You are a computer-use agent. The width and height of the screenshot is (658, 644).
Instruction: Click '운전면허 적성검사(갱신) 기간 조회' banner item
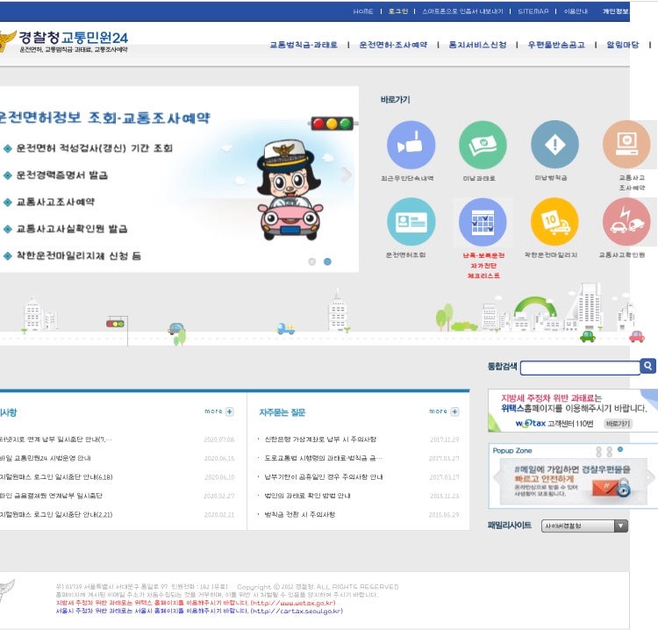[x=95, y=148]
